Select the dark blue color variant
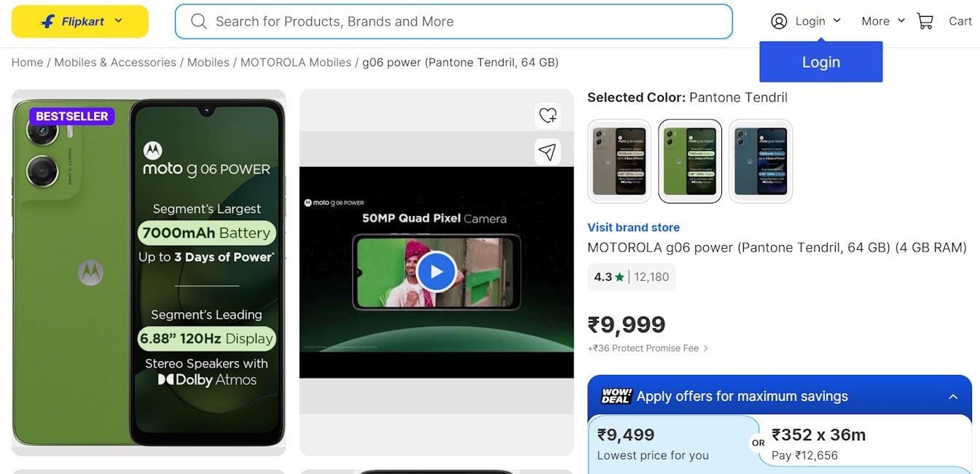Image resolution: width=980 pixels, height=474 pixels. pyautogui.click(x=761, y=161)
